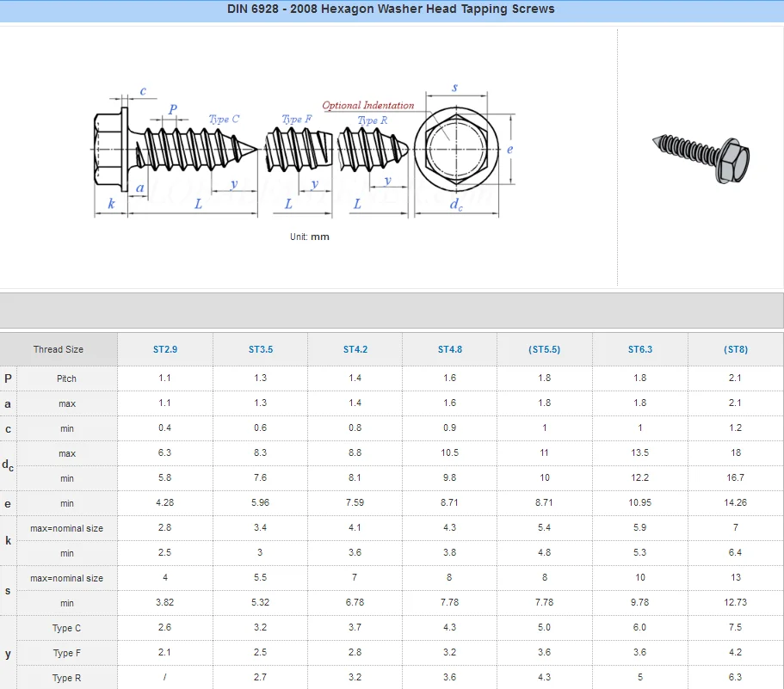Click the Thread Size header cell
Screen dimensions: 784x689
pyautogui.click(x=58, y=349)
